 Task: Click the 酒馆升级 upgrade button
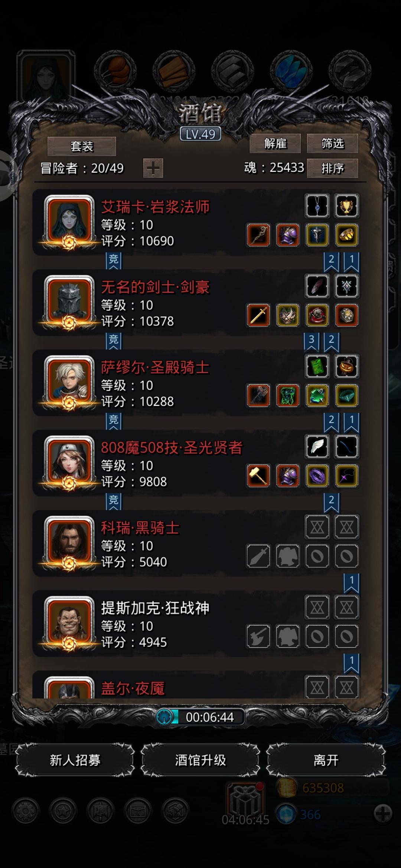(200, 760)
